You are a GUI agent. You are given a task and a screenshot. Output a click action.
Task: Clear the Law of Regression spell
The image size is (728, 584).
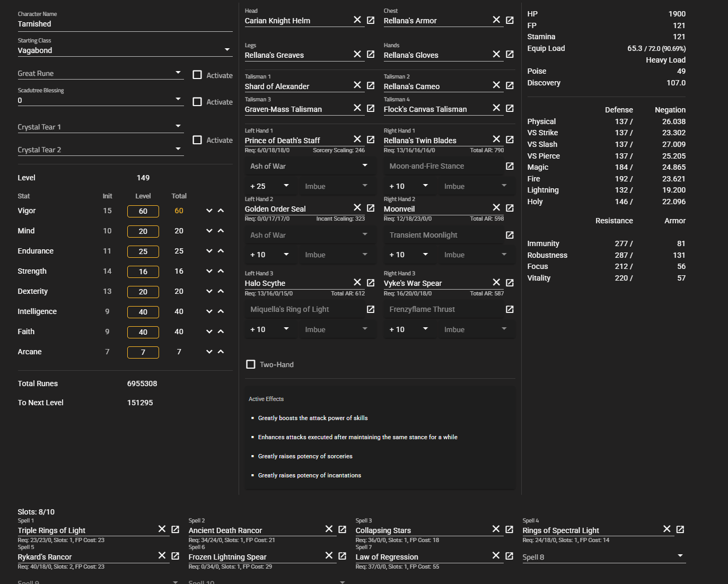(496, 555)
